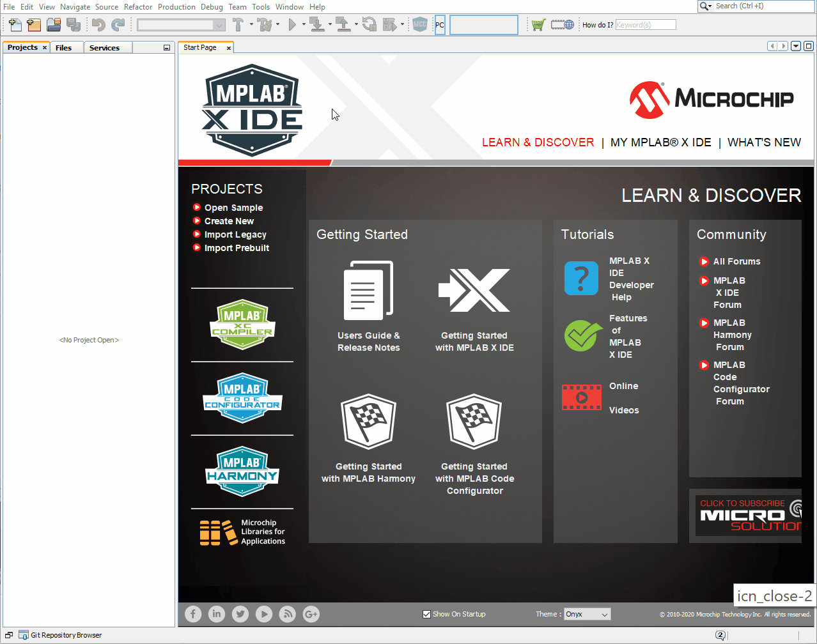This screenshot has width=817, height=644.
Task: Click the green shopping cart icon
Action: pos(538,25)
